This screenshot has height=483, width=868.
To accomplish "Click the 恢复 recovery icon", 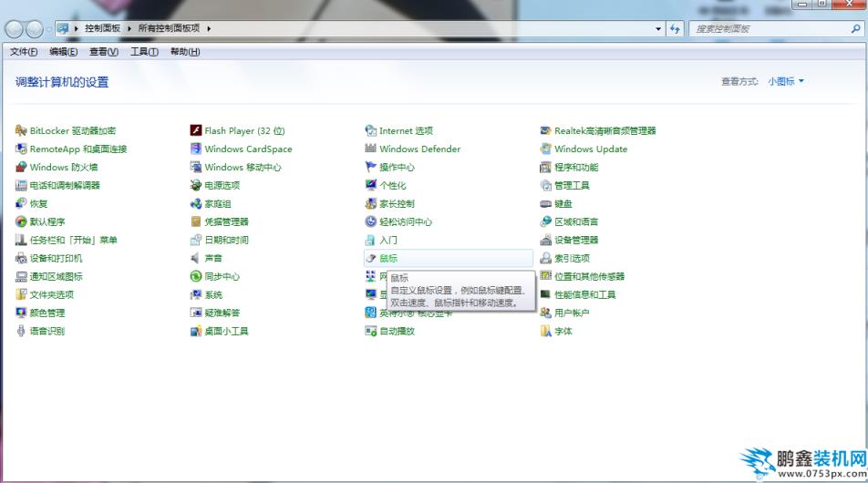I will coord(21,203).
